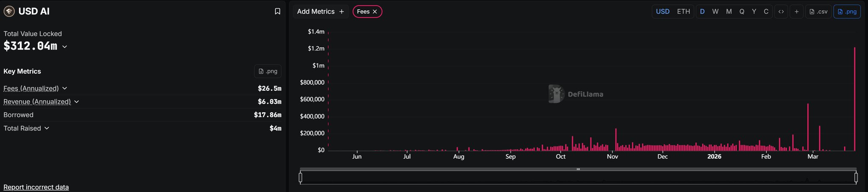Click the plus icon beside embed
Image resolution: width=868 pixels, height=192 pixels.
(796, 12)
